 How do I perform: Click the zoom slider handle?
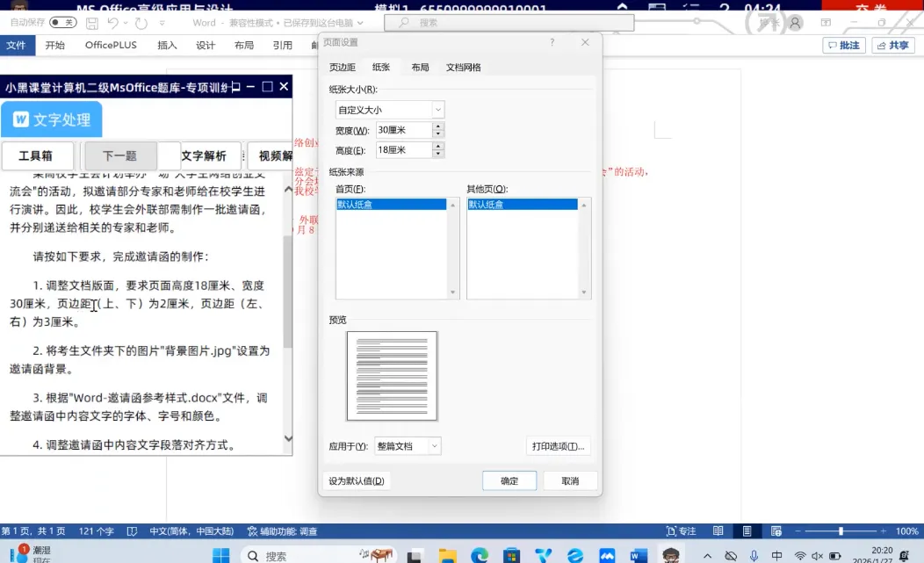coord(841,531)
